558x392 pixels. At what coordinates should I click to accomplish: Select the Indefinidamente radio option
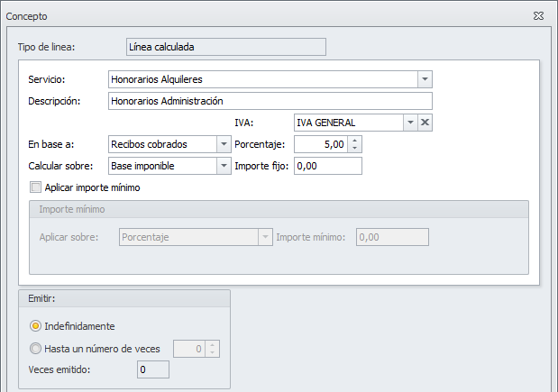click(x=36, y=326)
